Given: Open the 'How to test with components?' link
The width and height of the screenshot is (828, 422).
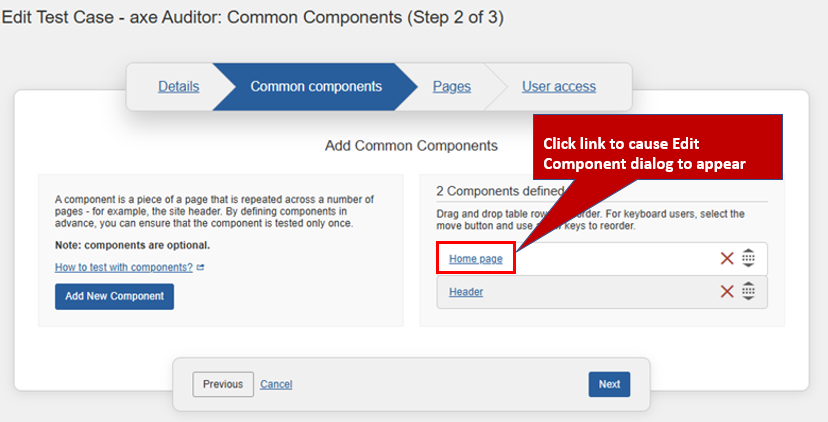Looking at the screenshot, I should pos(124,268).
